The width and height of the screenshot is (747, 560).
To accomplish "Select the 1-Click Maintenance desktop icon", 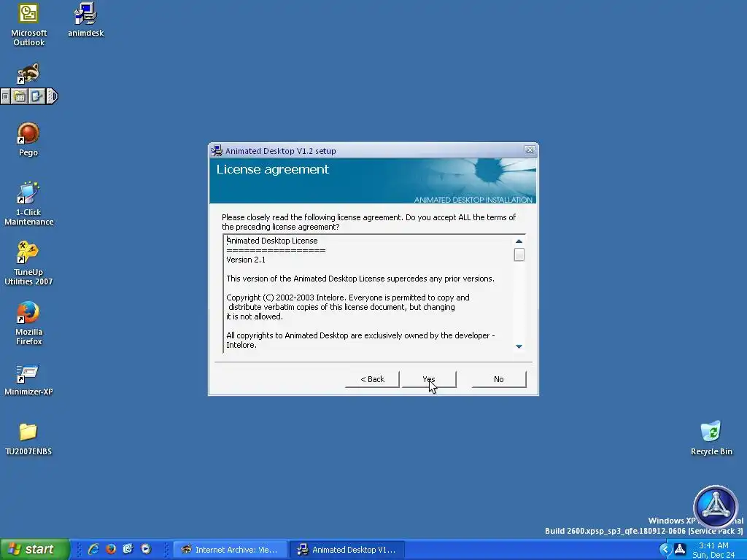I will 28,204.
